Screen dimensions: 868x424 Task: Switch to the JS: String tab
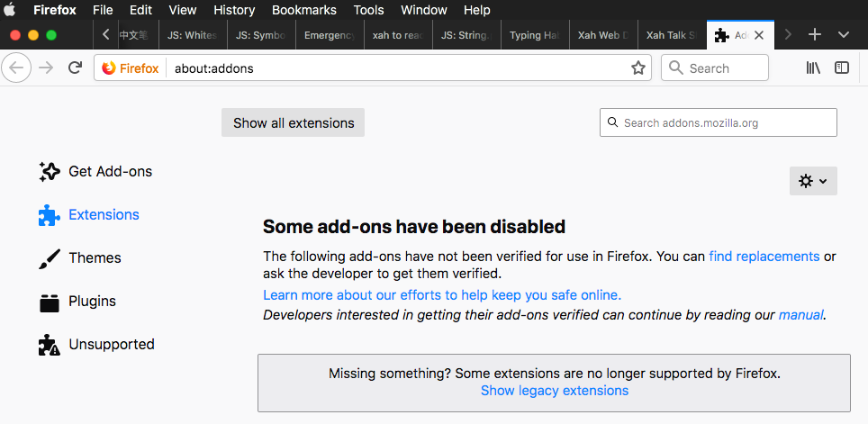[466, 35]
